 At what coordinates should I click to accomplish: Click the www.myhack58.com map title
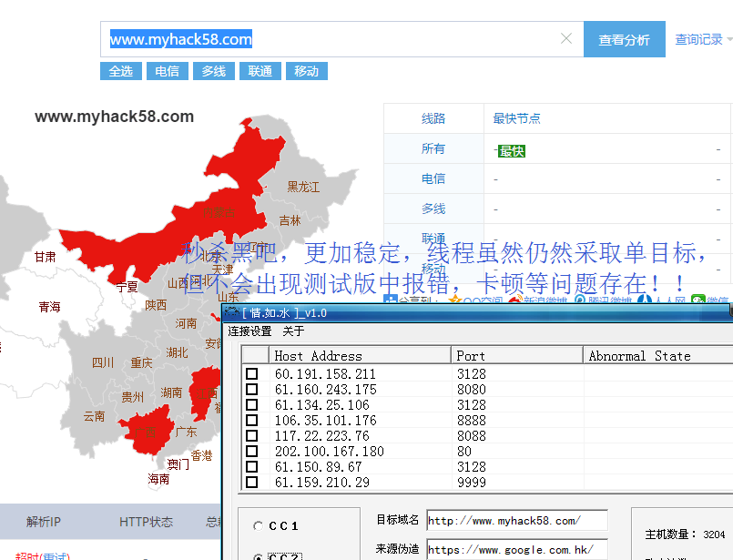point(114,117)
